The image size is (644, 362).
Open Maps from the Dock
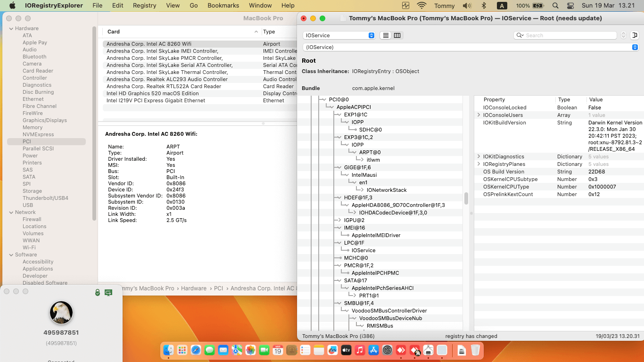(x=237, y=350)
